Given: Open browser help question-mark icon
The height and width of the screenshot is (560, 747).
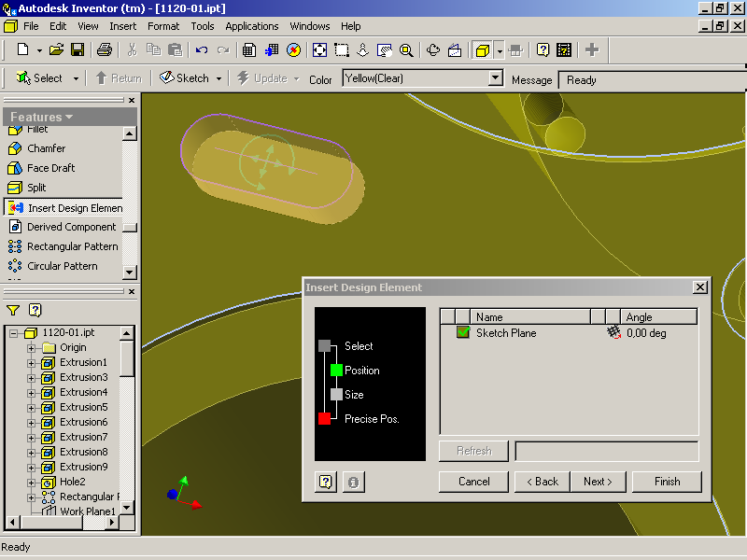Looking at the screenshot, I should [35, 311].
